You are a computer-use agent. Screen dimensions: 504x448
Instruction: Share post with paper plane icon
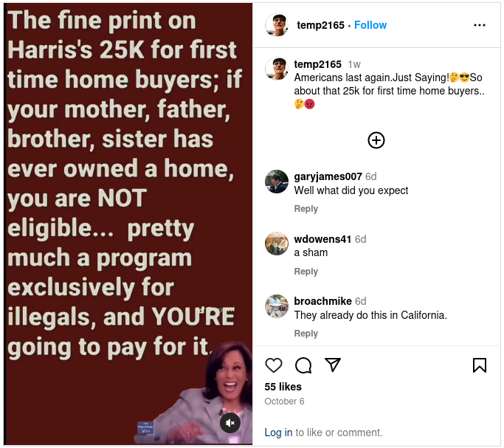click(x=333, y=365)
